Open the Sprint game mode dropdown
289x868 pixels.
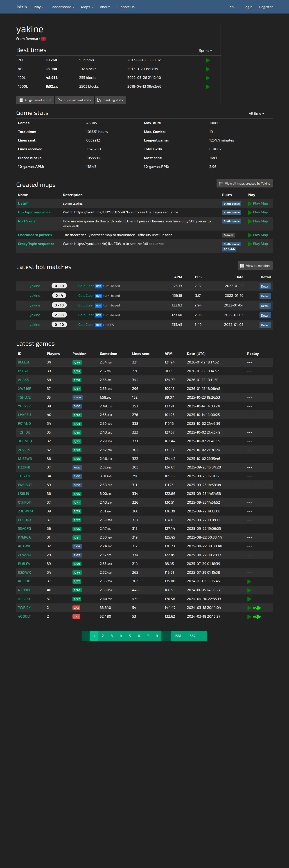tap(205, 51)
